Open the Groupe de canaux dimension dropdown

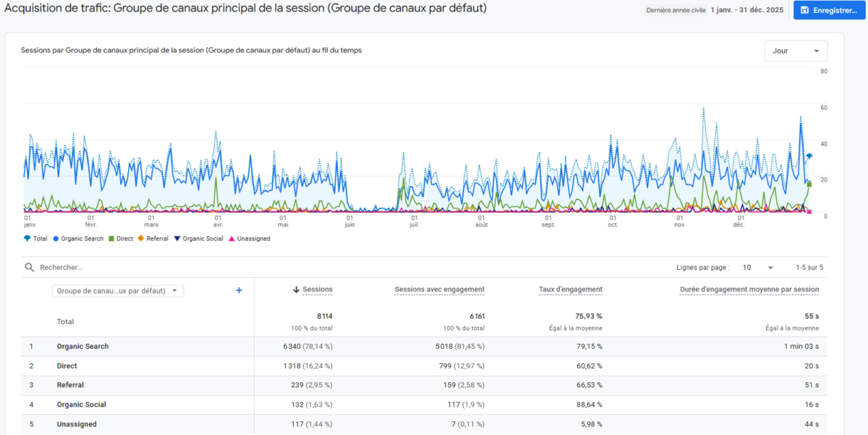(117, 290)
